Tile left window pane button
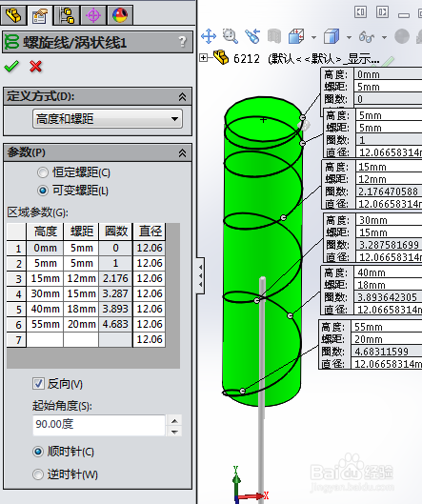 point(360,12)
